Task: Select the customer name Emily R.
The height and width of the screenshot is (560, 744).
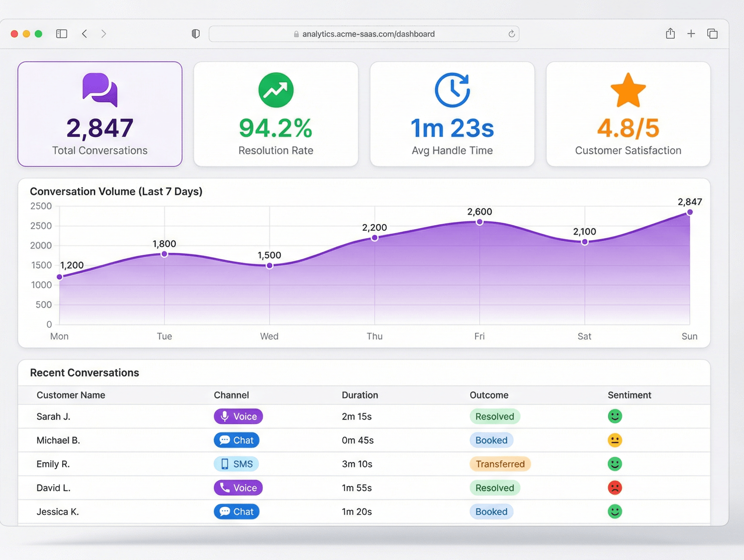Action: [53, 464]
